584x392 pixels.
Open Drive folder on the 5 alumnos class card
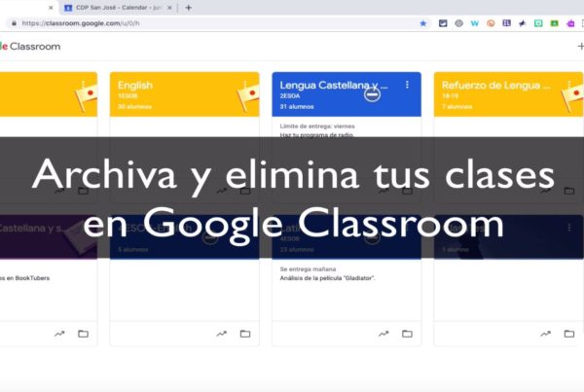(x=245, y=334)
